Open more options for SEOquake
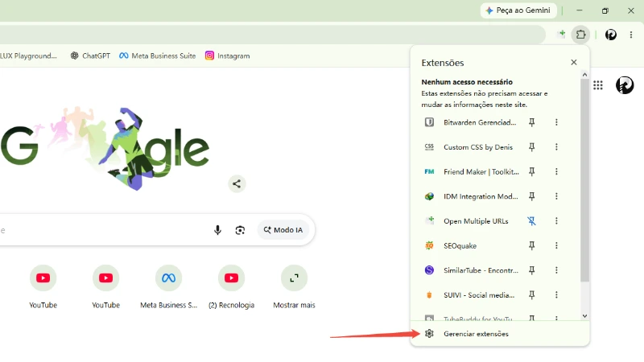The image size is (644, 362). coord(556,245)
